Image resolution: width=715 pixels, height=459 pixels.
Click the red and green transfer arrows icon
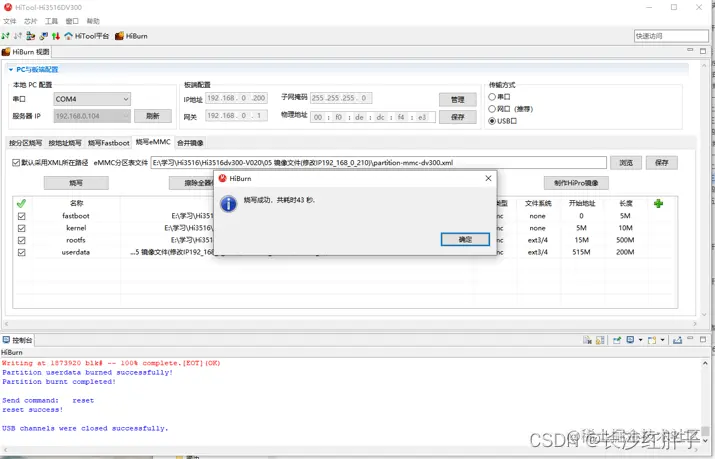tap(56, 36)
